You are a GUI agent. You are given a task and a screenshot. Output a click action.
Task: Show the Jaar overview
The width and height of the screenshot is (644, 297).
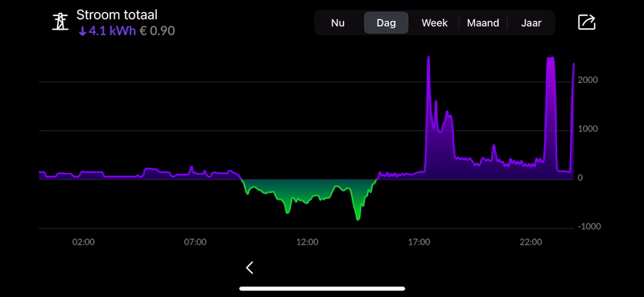coord(531,23)
